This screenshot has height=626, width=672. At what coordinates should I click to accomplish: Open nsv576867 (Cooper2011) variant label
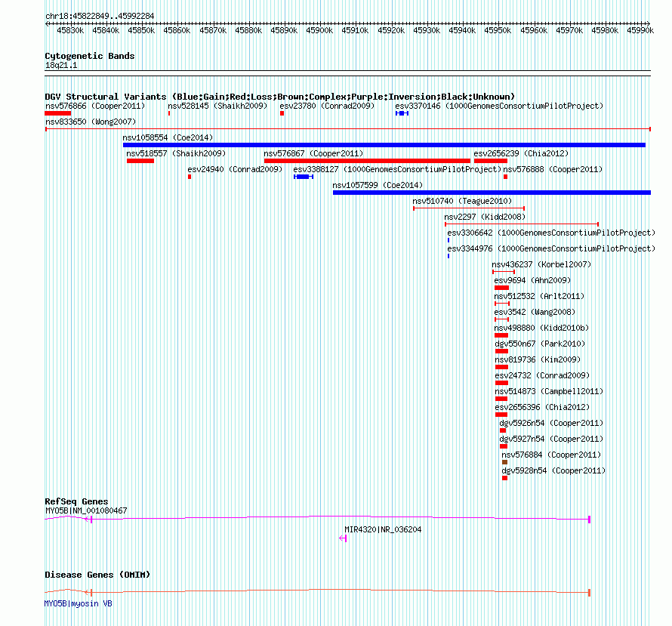tap(313, 153)
